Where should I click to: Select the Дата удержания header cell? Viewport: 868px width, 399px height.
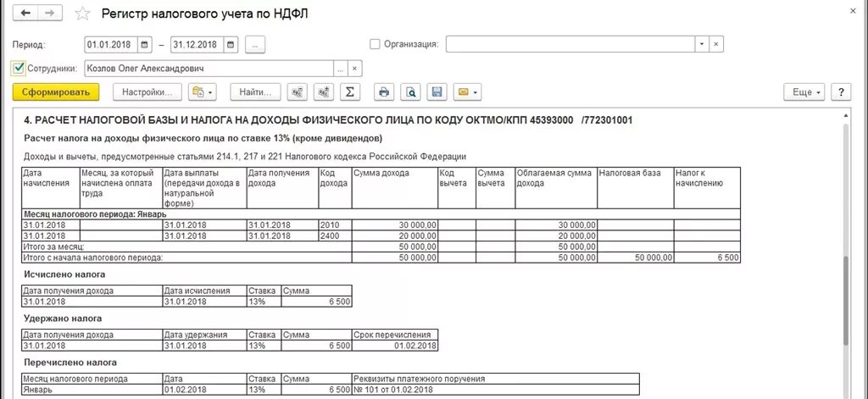pos(205,335)
